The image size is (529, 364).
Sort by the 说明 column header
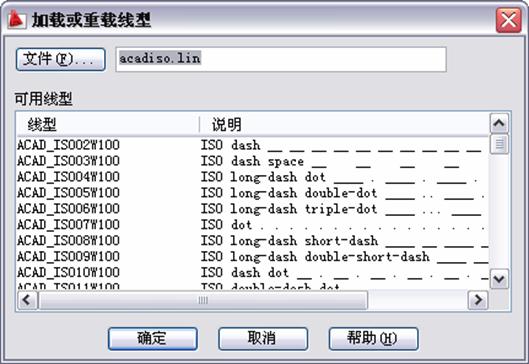click(x=344, y=124)
